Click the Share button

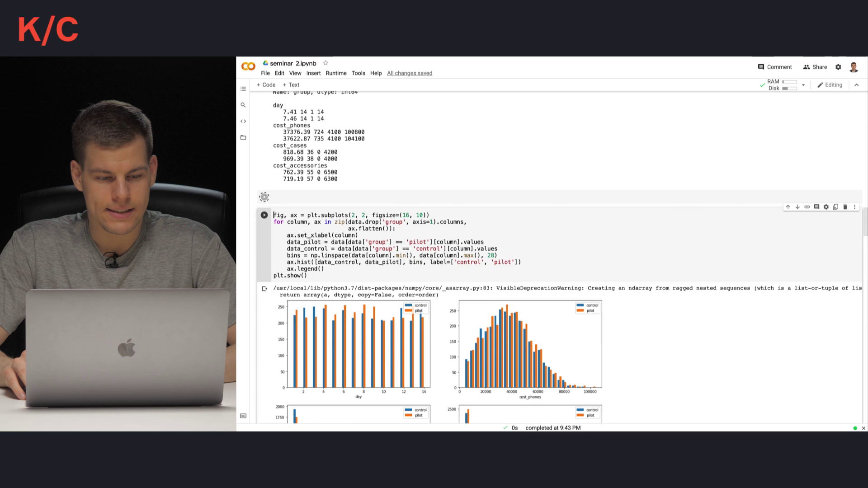tap(815, 67)
